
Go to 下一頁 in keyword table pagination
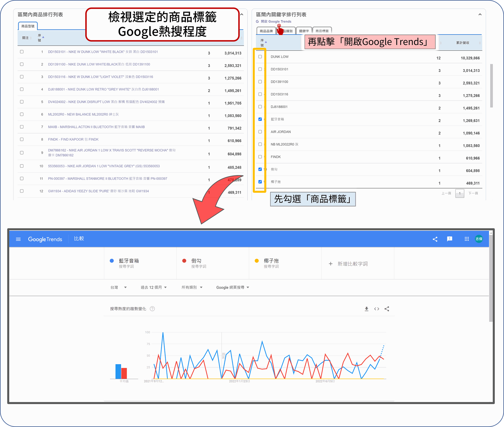[473, 193]
